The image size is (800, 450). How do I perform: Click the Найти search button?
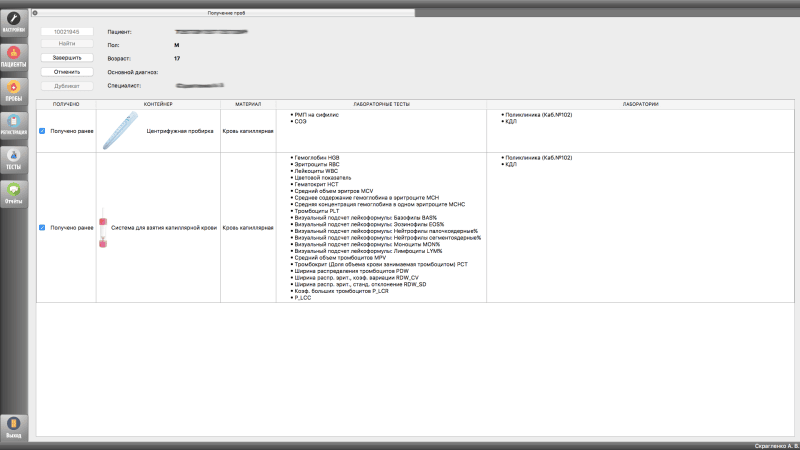click(x=66, y=44)
